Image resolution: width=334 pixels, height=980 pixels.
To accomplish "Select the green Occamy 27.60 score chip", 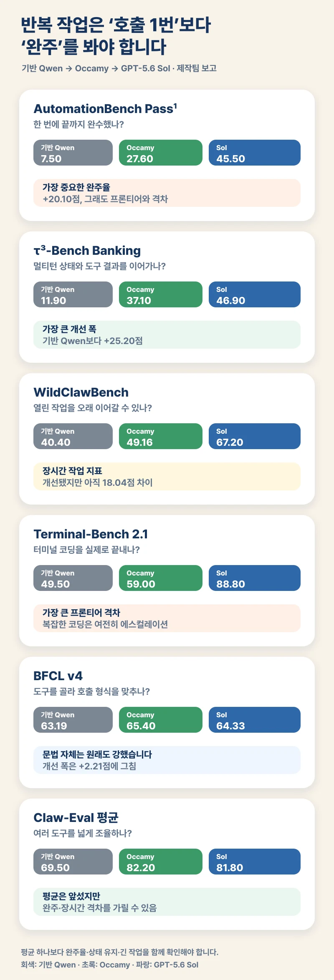I will [x=161, y=153].
